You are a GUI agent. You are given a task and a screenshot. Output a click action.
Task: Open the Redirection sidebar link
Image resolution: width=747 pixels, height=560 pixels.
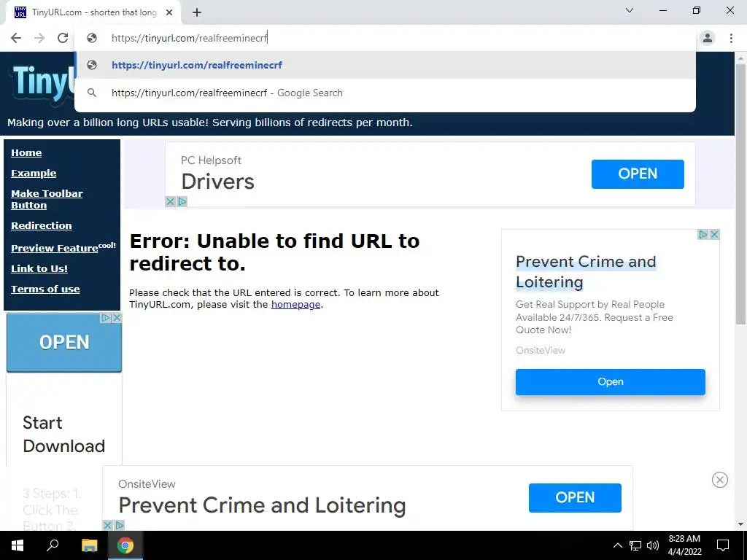click(x=42, y=226)
